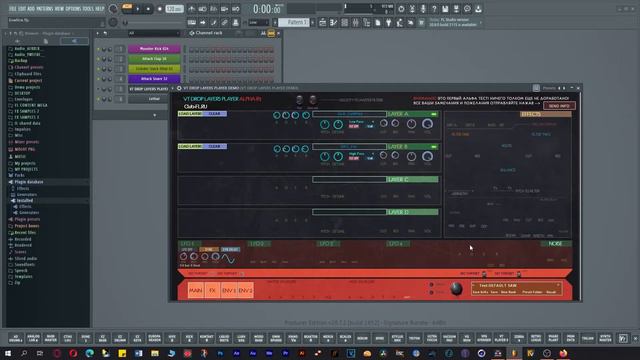Image resolution: width=640 pixels, height=360 pixels.
Task: Open the TOOLS menu
Action: click(88, 9)
